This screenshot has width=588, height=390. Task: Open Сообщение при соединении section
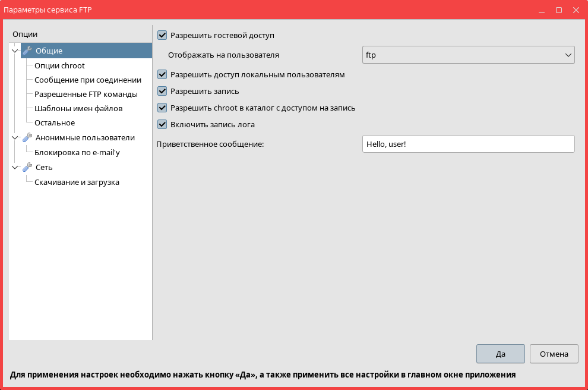pyautogui.click(x=87, y=80)
